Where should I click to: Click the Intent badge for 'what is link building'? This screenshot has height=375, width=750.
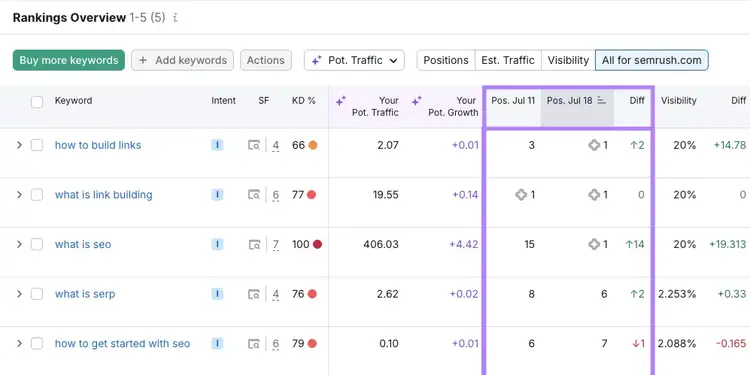(x=217, y=195)
